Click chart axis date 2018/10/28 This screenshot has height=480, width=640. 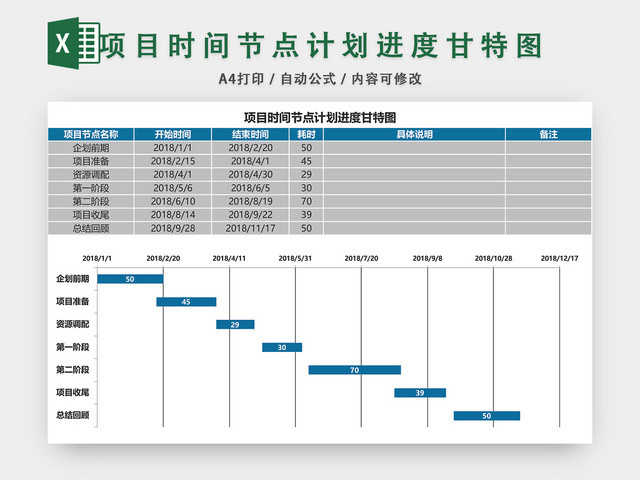[x=493, y=258]
